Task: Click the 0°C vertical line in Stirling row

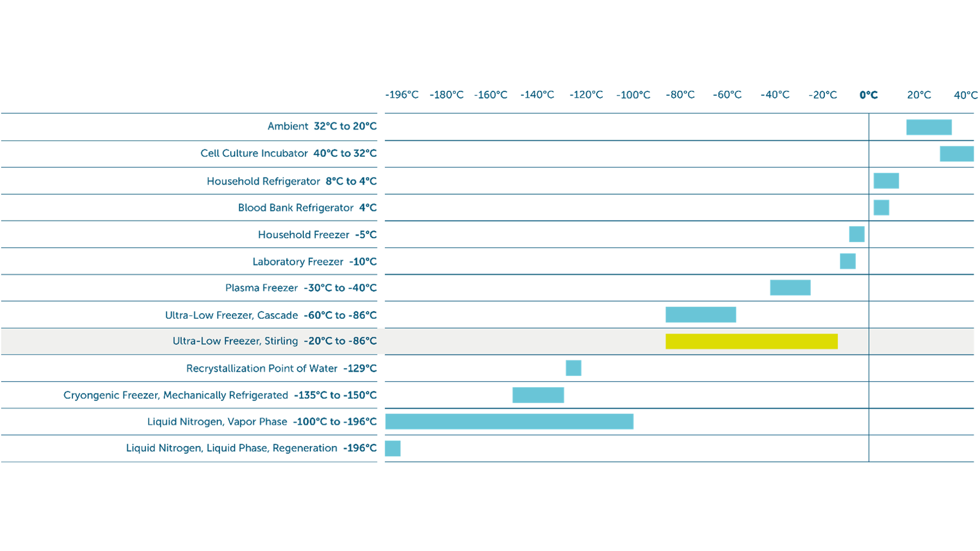Action: click(869, 341)
